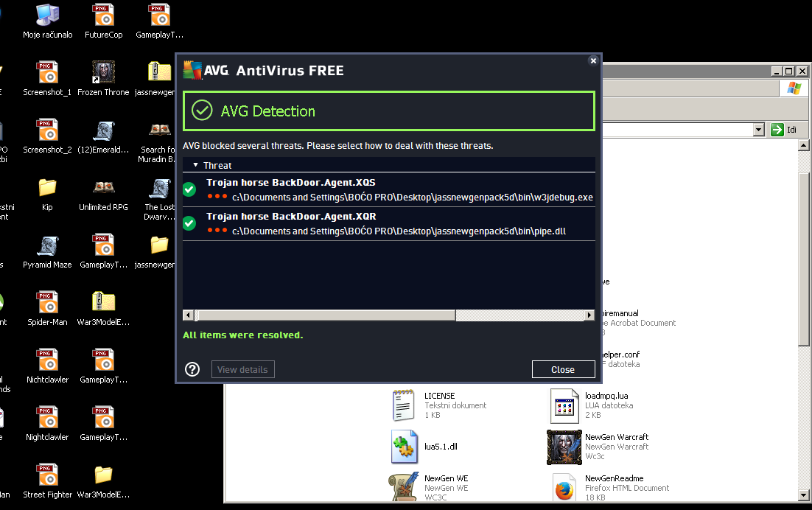Click "Trojan horse BackDoor.Agent.XQS" threat name
The width and height of the screenshot is (812, 510).
291,182
